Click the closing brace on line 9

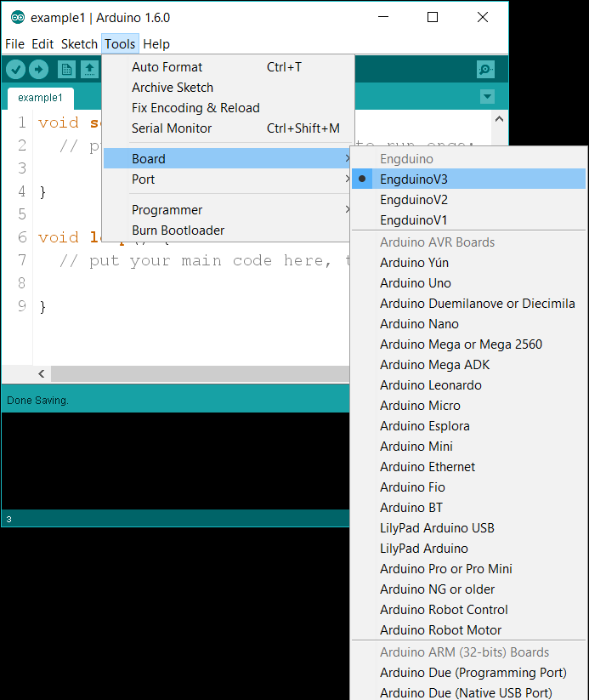[42, 307]
